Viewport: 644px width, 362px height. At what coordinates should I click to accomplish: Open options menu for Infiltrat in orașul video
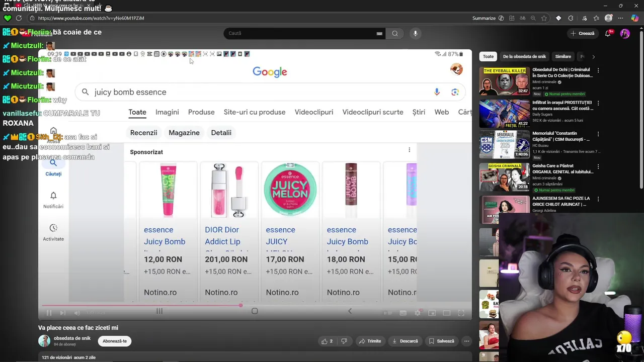[x=598, y=103]
